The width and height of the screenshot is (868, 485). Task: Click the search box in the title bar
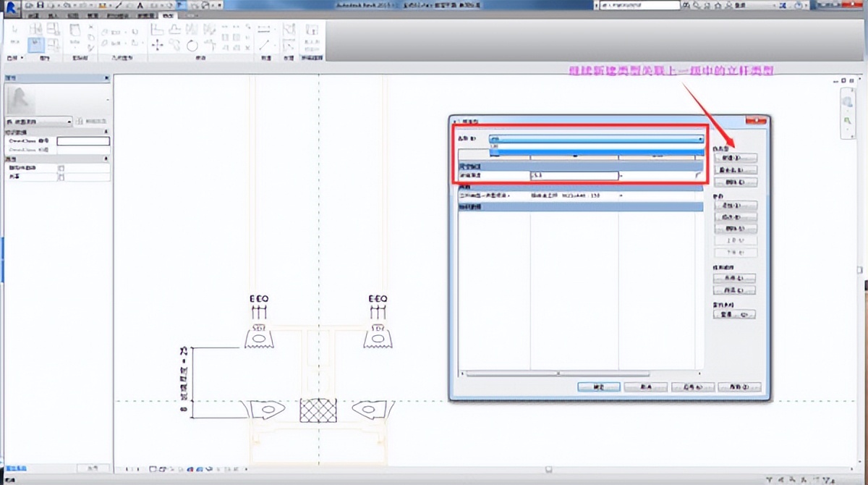pos(639,5)
